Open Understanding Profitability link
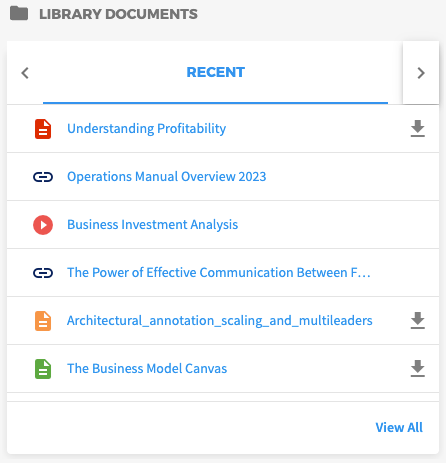This screenshot has width=446, height=463. [x=147, y=129]
